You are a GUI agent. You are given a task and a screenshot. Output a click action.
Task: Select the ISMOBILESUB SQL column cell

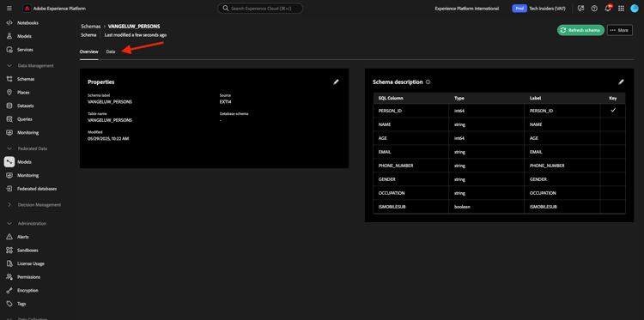click(410, 207)
